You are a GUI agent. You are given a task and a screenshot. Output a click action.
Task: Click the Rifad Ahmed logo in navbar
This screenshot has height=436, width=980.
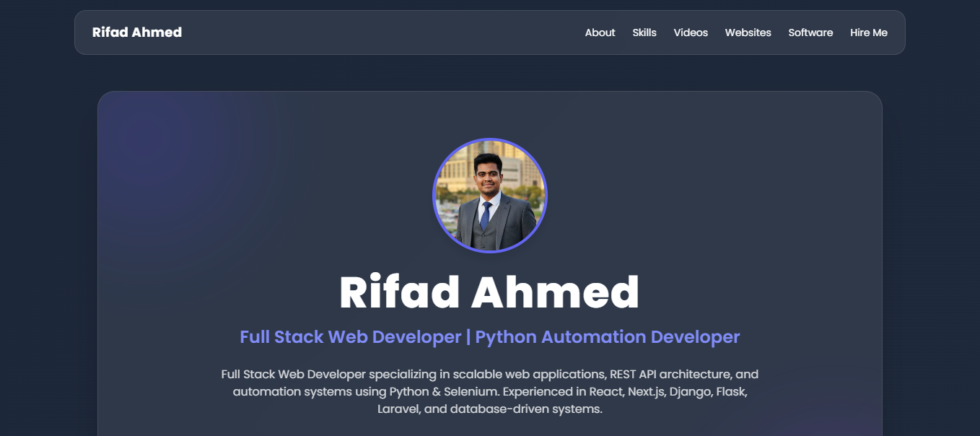137,32
